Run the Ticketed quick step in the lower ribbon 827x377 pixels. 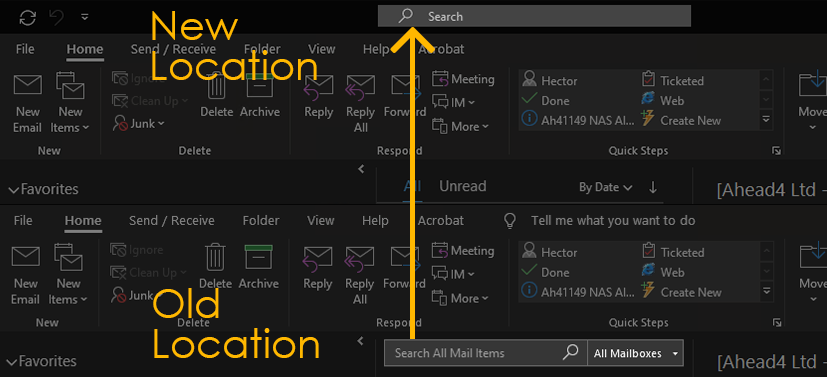pos(672,253)
